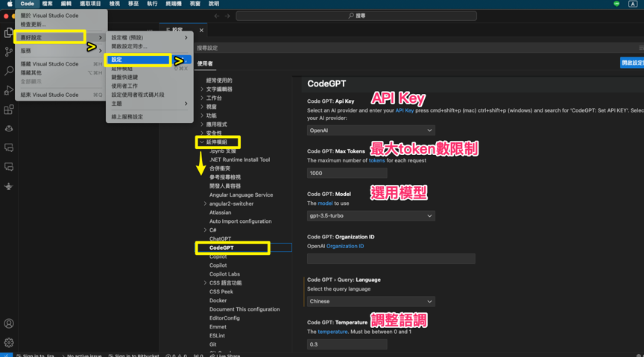Open the 喜好設定 submenu
The image size is (644, 357).
[x=61, y=37]
